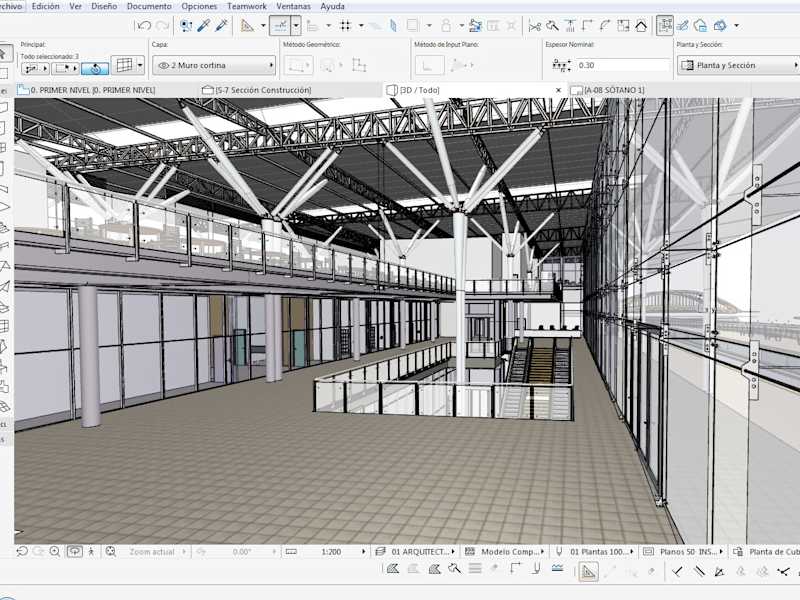Open the Planta y Sección dropdown
The height and width of the screenshot is (600, 800).
[x=738, y=65]
